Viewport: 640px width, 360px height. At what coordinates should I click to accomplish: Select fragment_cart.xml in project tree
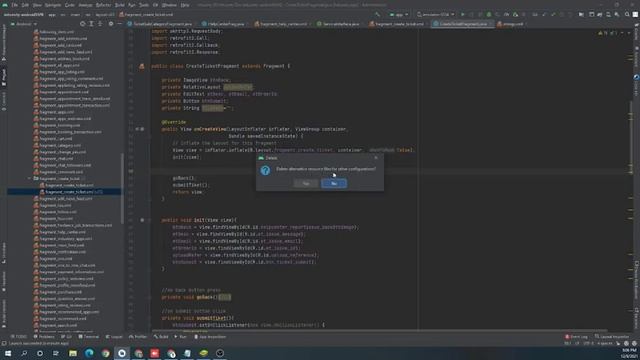pos(53,138)
